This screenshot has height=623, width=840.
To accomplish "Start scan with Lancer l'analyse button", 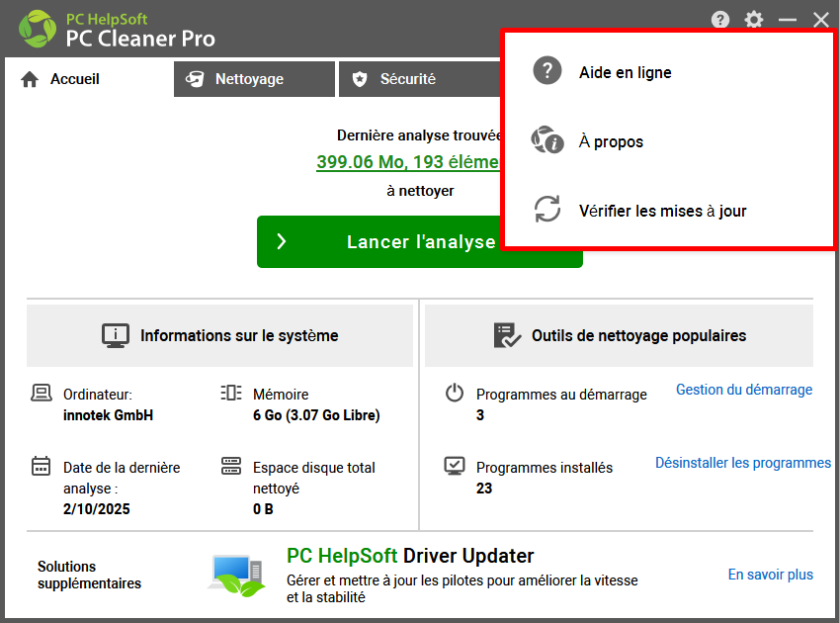I will (419, 242).
